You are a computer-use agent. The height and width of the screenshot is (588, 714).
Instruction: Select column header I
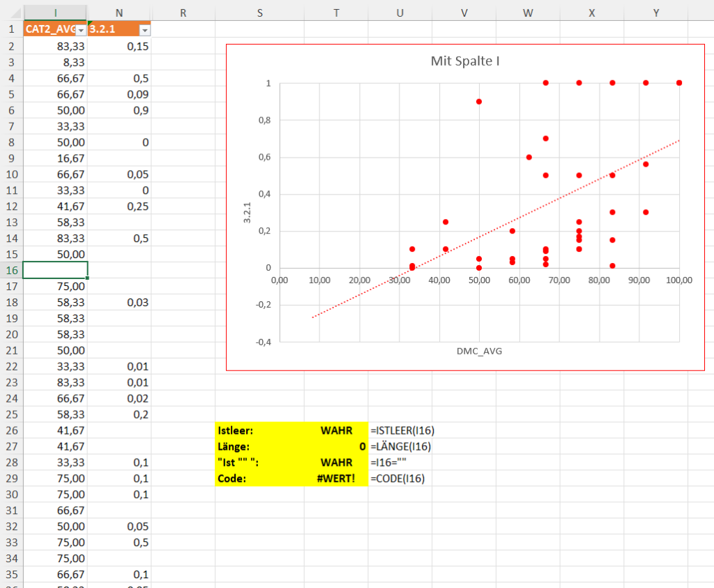click(55, 13)
